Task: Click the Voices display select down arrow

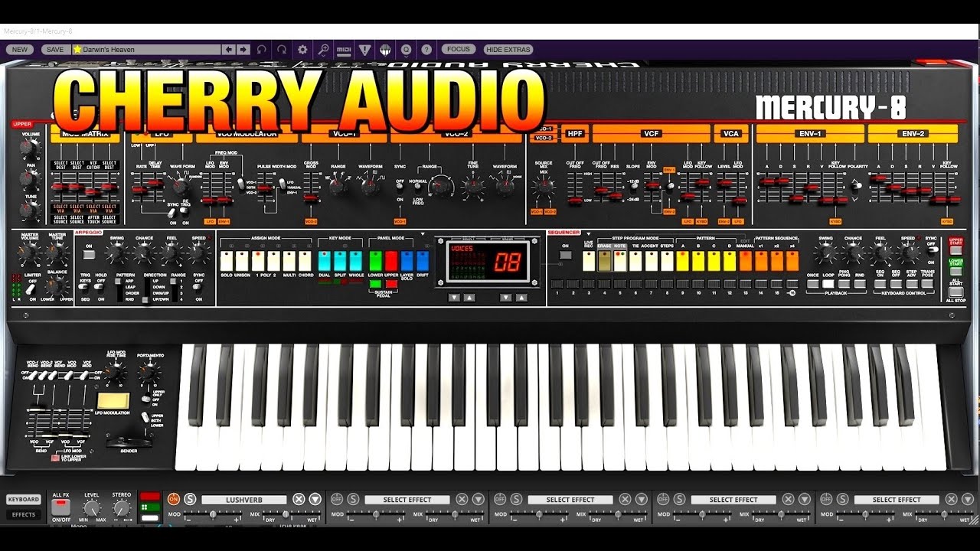Action: tap(454, 298)
